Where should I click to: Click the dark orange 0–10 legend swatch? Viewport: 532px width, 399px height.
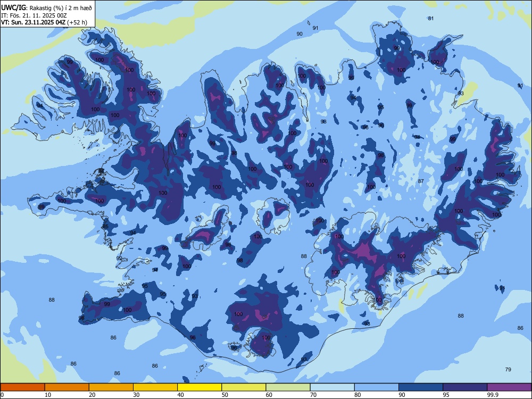click(22, 387)
